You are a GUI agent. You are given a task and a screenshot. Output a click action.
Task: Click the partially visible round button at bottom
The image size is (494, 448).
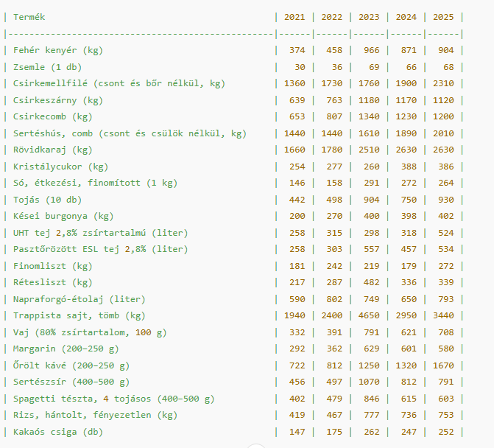click(255, 445)
